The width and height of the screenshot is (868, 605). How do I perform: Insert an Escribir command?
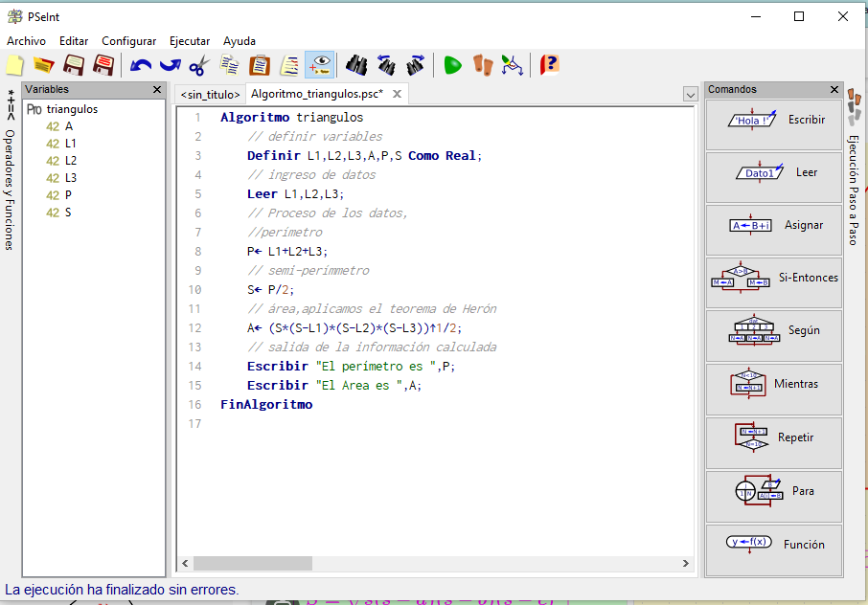point(774,123)
